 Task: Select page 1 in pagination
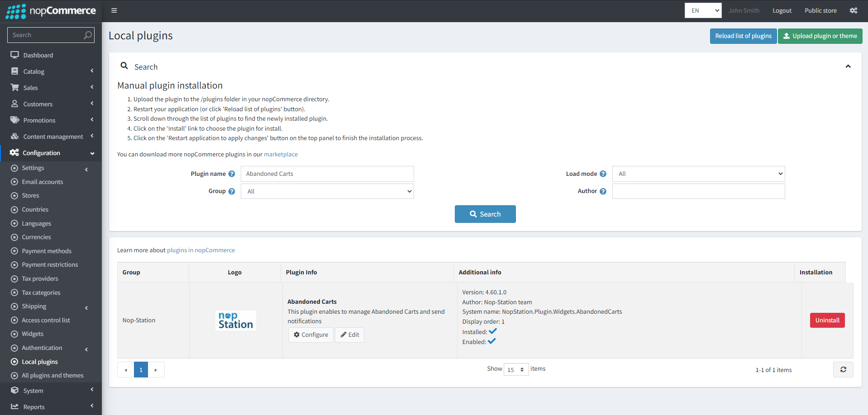point(141,370)
